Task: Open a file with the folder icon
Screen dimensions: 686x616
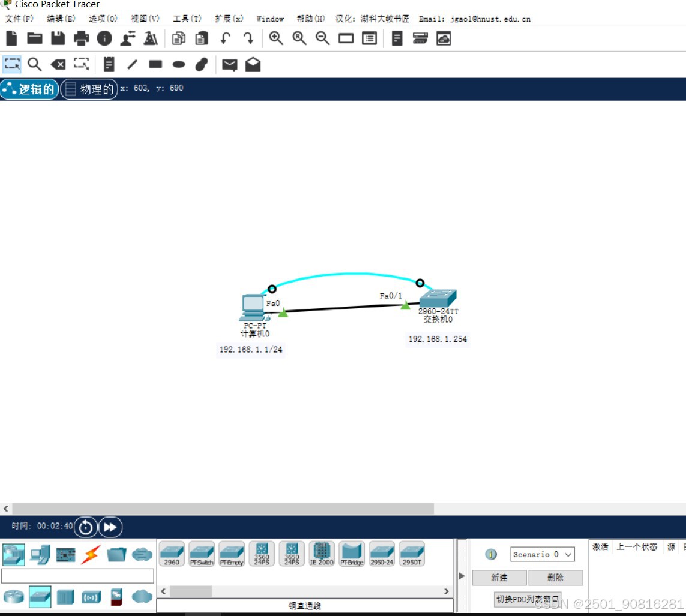Action: tap(35, 38)
